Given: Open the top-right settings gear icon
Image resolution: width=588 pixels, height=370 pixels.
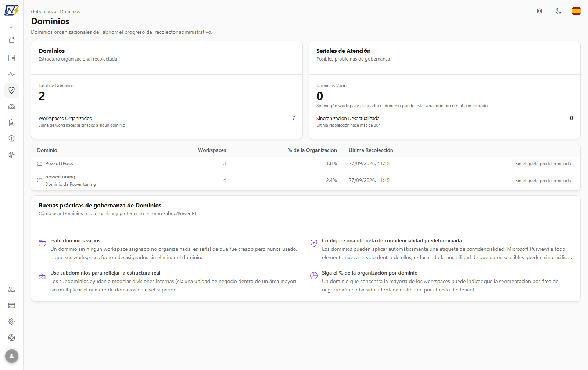Looking at the screenshot, I should click(539, 11).
